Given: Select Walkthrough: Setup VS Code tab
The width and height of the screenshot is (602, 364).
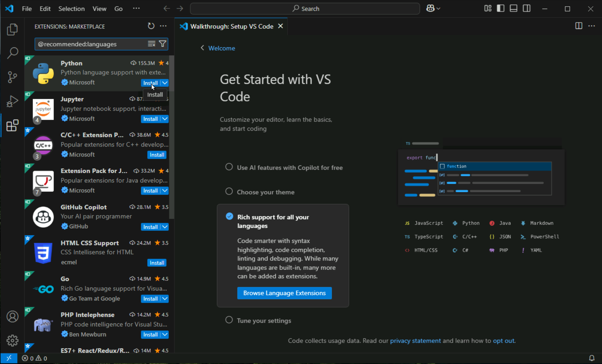Looking at the screenshot, I should (231, 26).
